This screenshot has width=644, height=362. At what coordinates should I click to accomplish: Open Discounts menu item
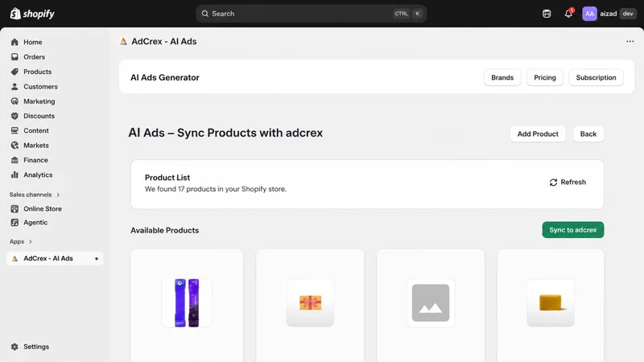click(x=39, y=116)
